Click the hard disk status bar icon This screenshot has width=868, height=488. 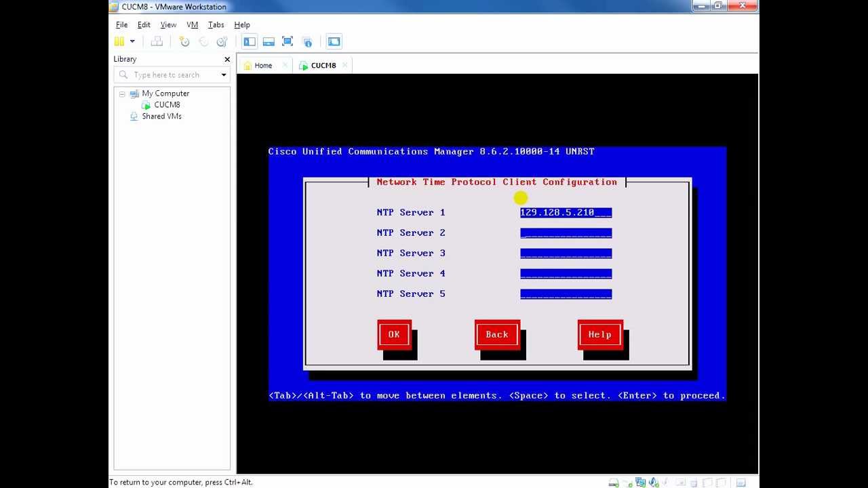(x=614, y=483)
